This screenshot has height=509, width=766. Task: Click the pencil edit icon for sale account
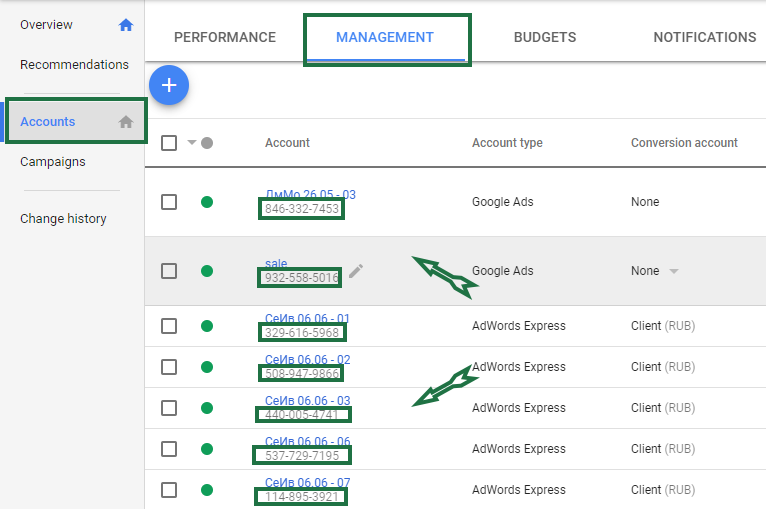(356, 270)
